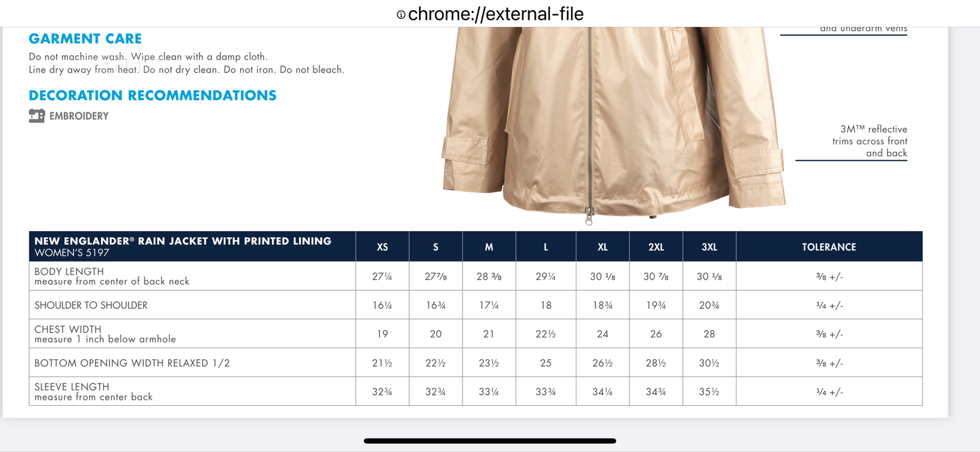Tap the home indicator bar at the bottom
980x452 pixels.
(490, 441)
